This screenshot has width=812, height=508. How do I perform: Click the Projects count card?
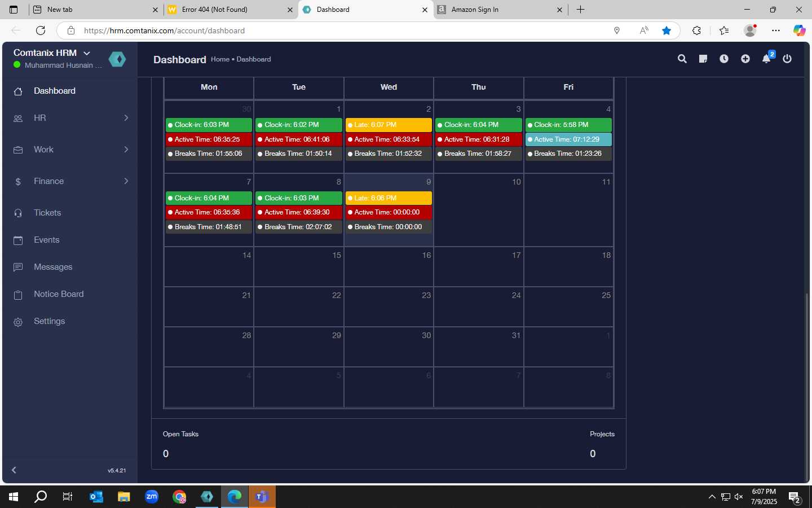click(602, 444)
